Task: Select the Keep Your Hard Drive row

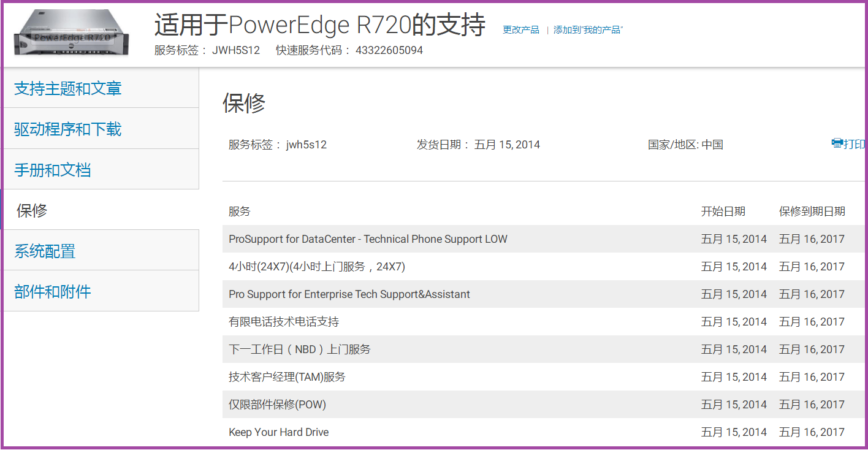Action: point(279,432)
